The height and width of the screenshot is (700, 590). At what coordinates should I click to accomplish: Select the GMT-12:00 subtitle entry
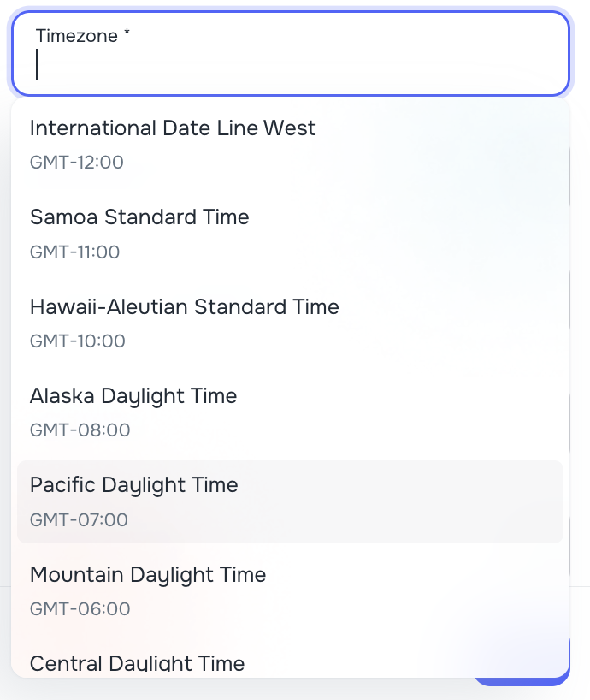[77, 162]
